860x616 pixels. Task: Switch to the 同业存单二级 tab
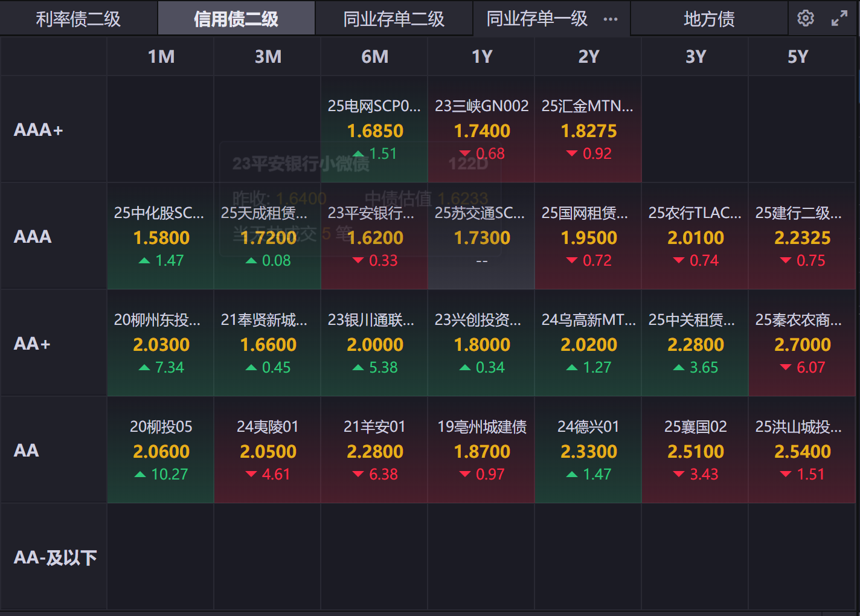click(x=394, y=19)
